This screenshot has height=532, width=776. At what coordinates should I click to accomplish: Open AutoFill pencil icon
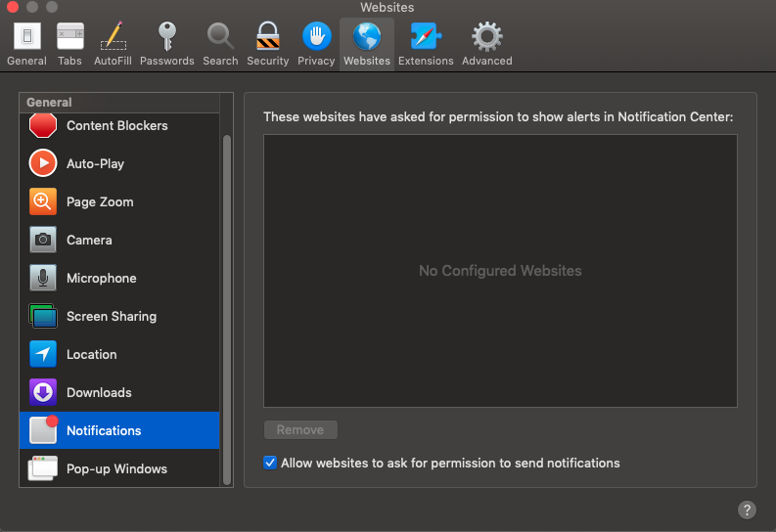point(114,36)
